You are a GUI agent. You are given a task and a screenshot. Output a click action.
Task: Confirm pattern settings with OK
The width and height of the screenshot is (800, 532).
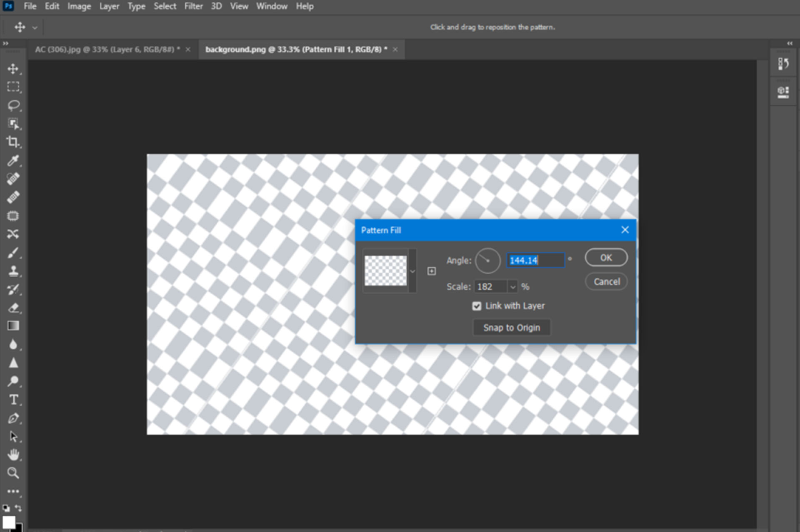[x=605, y=257]
